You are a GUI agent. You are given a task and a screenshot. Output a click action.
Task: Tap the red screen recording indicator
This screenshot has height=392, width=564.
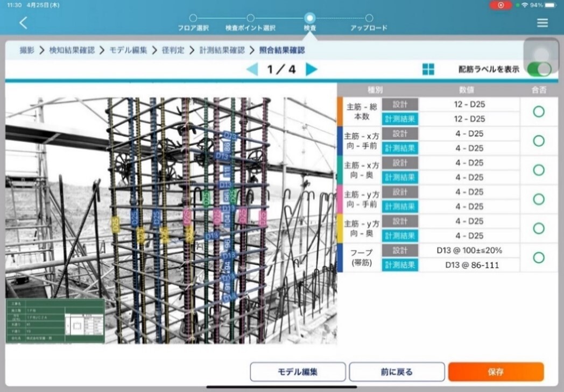[x=501, y=5]
